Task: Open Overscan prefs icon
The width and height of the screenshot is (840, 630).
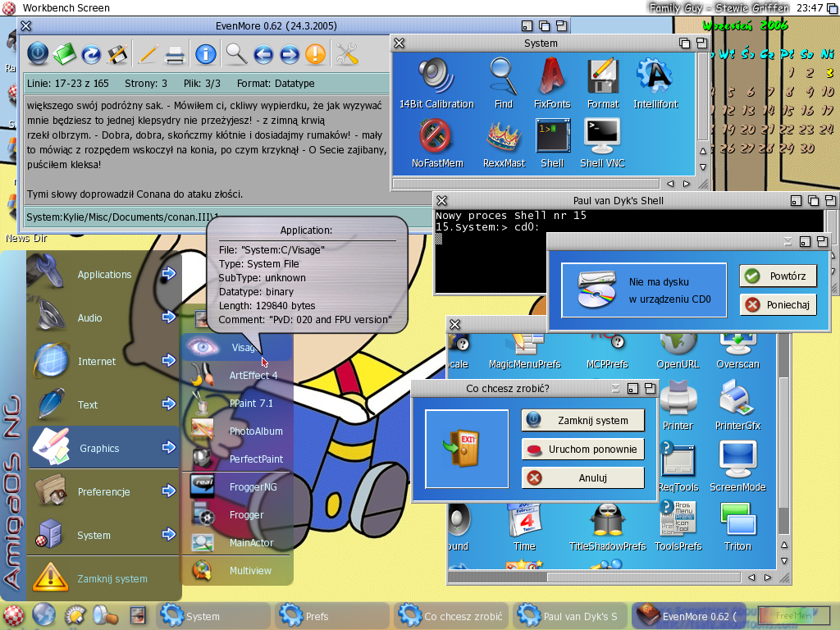Action: [x=738, y=351]
